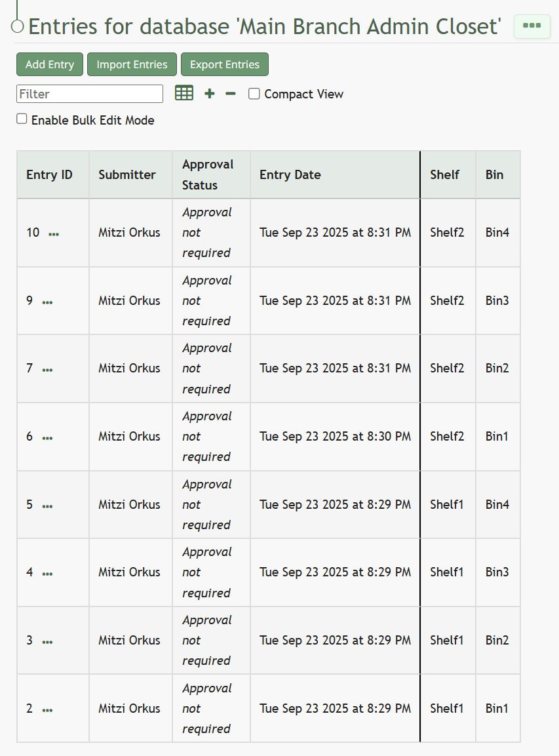Open the options dots for entry 9
This screenshot has width=559, height=756.
point(48,303)
